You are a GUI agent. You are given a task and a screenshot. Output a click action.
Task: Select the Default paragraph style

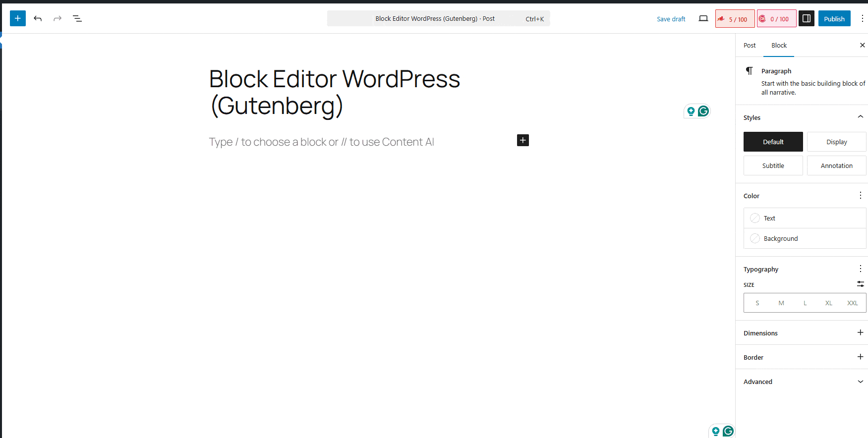pyautogui.click(x=773, y=142)
